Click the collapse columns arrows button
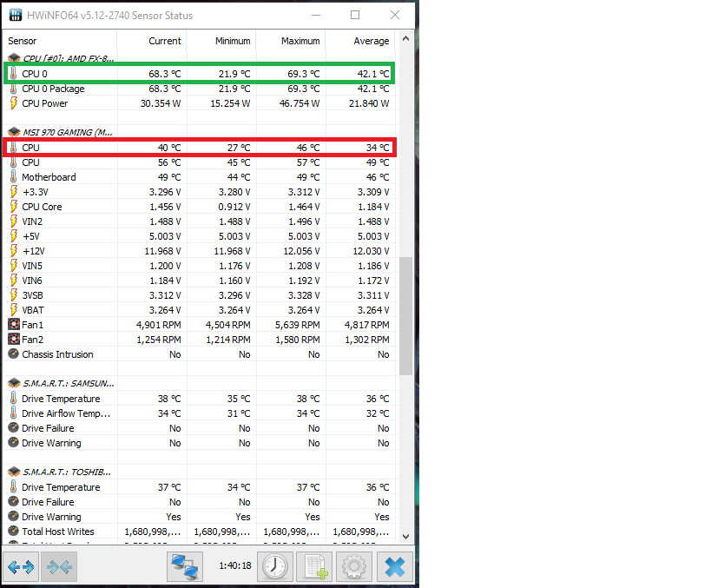The width and height of the screenshot is (711, 588). click(59, 566)
